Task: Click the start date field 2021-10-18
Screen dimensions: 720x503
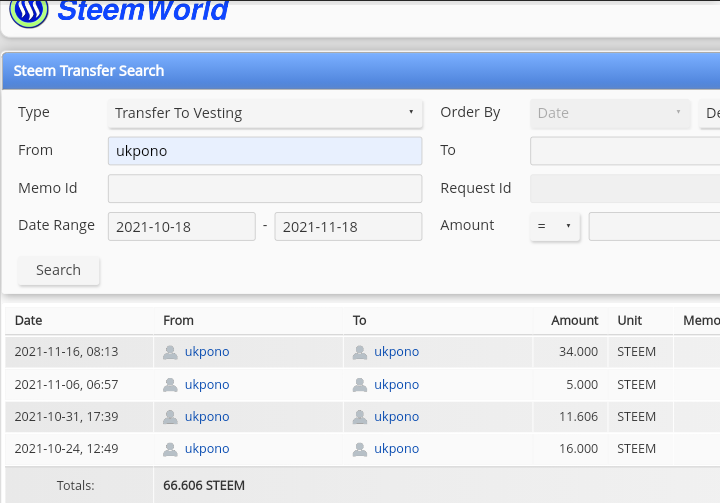Action: 182,226
